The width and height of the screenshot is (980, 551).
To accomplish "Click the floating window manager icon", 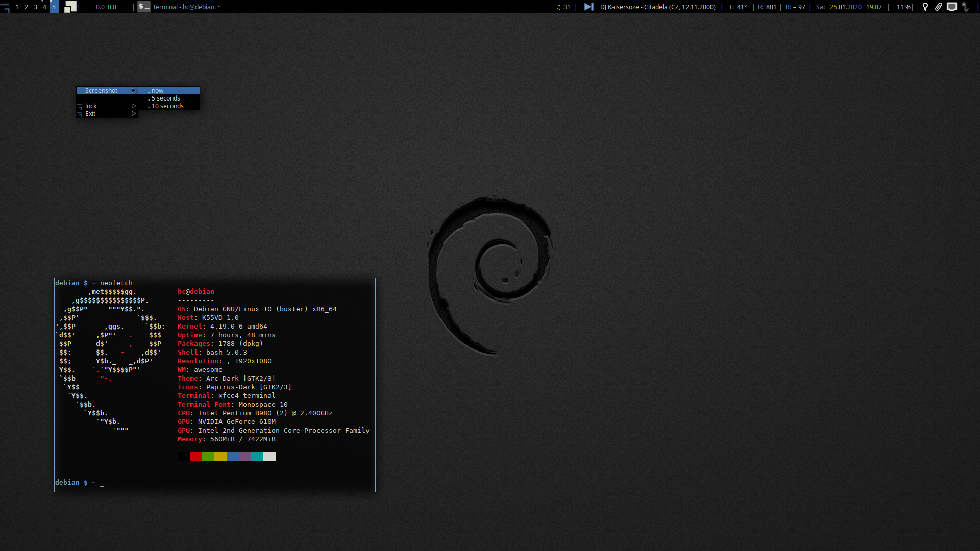I will click(69, 7).
